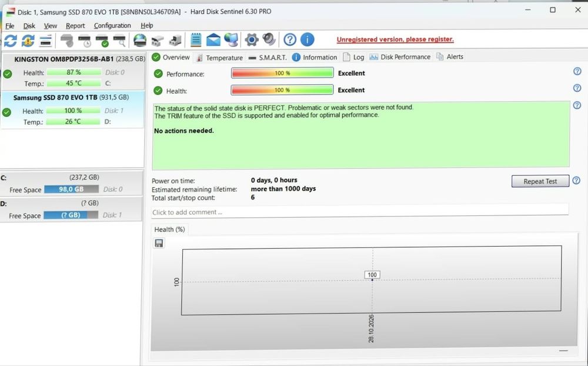Open the Disk menu

(x=29, y=25)
